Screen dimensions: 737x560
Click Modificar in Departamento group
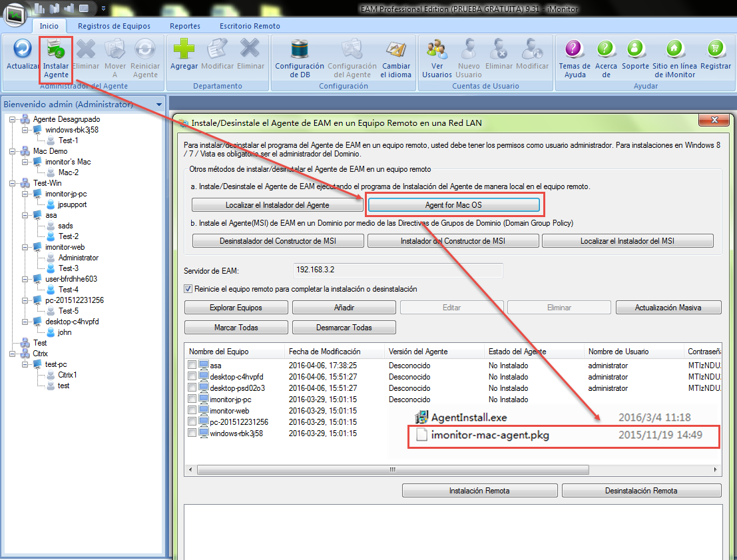coord(217,54)
